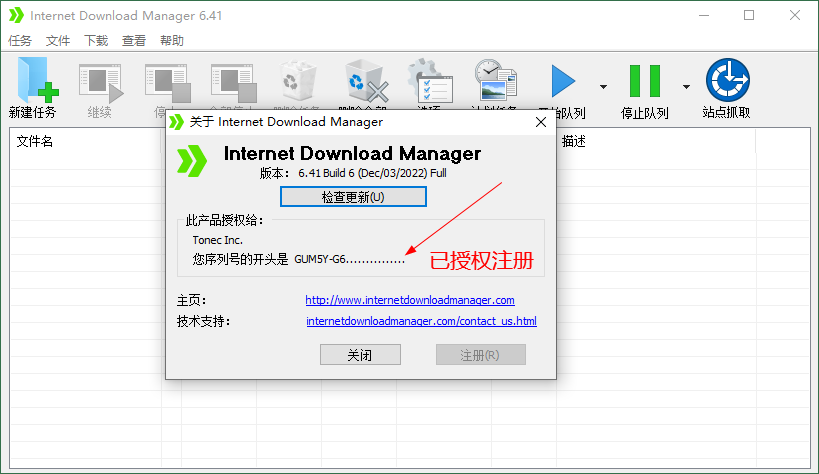
Task: Stop the queue (停止队列) green bars icon
Action: [645, 81]
